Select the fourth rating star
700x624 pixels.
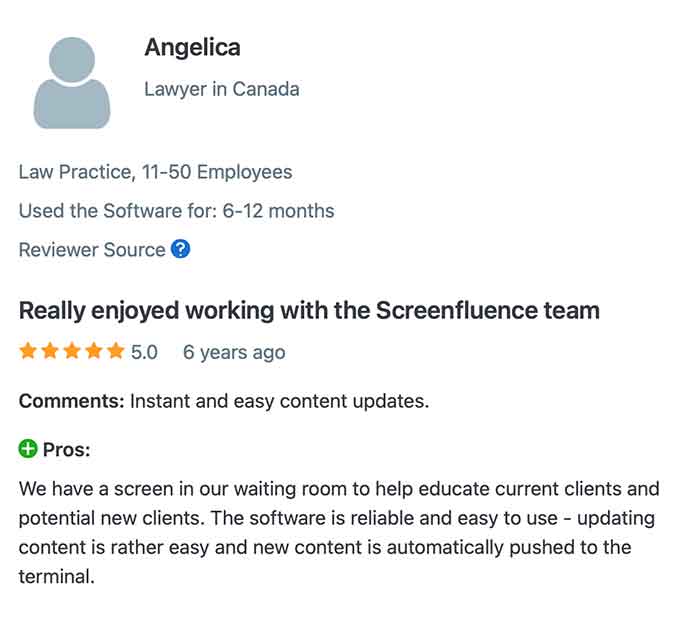pos(94,352)
